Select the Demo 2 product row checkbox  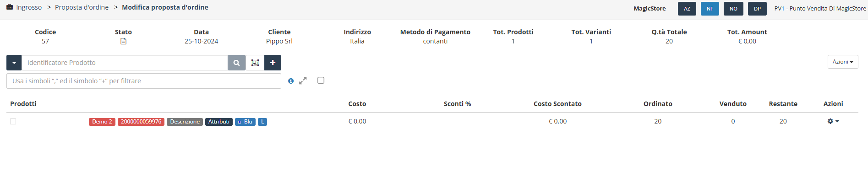(x=13, y=122)
